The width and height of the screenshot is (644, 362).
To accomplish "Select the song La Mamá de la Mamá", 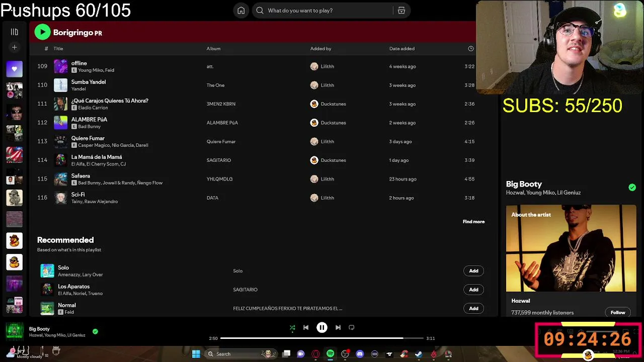I will click(x=97, y=157).
